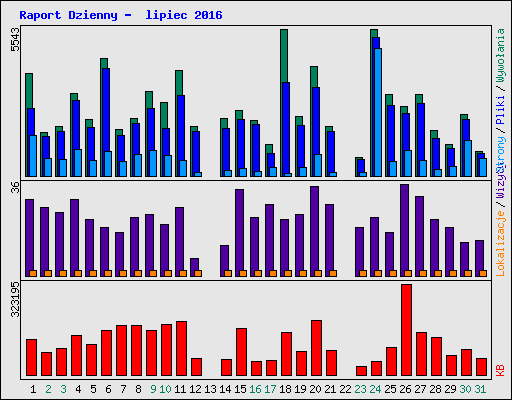This screenshot has width=512, height=400.
Task: Click the 5543 scale value
Action: (x=15, y=40)
